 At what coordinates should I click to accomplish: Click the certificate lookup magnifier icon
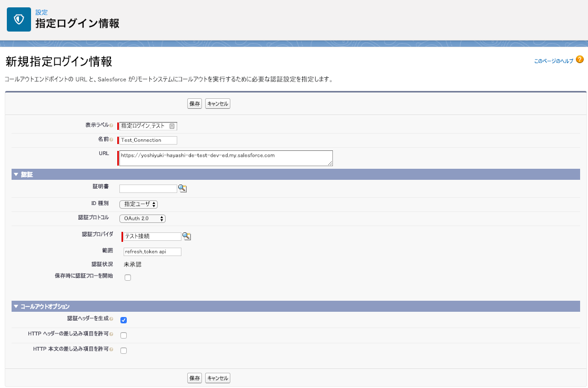tap(183, 189)
